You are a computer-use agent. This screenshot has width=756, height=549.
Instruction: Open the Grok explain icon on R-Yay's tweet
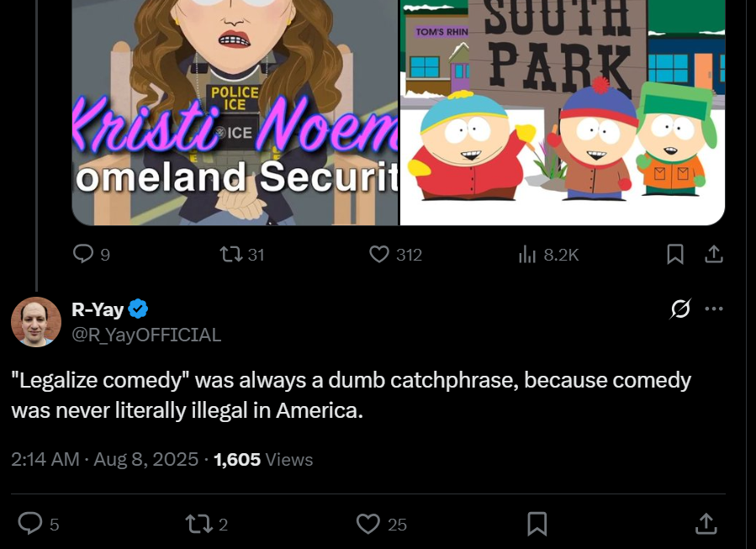[679, 309]
